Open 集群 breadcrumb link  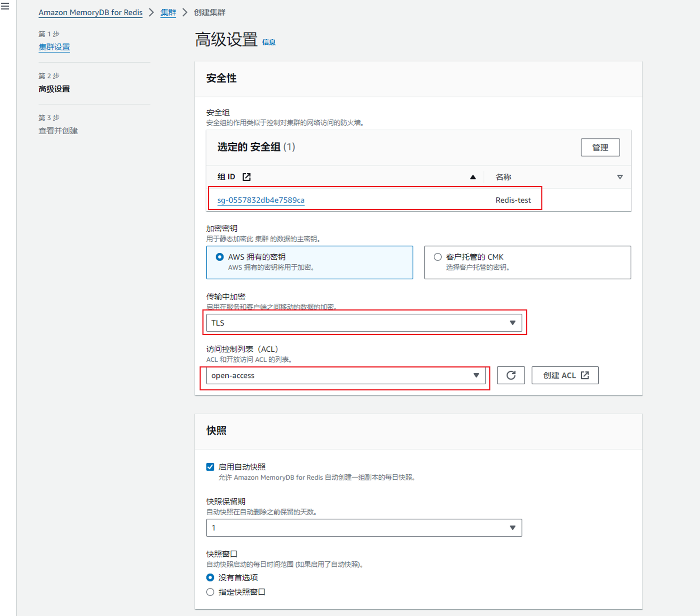(x=168, y=13)
